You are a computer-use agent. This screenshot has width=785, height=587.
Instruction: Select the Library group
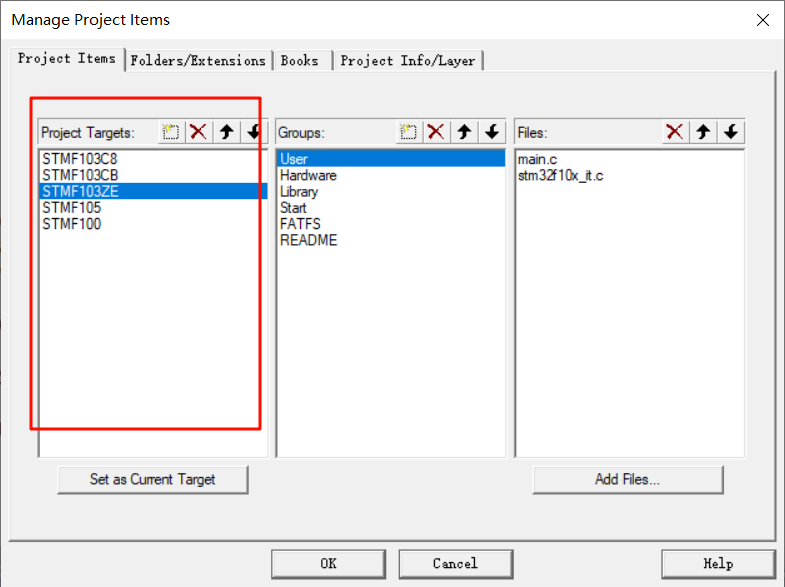tap(391, 192)
